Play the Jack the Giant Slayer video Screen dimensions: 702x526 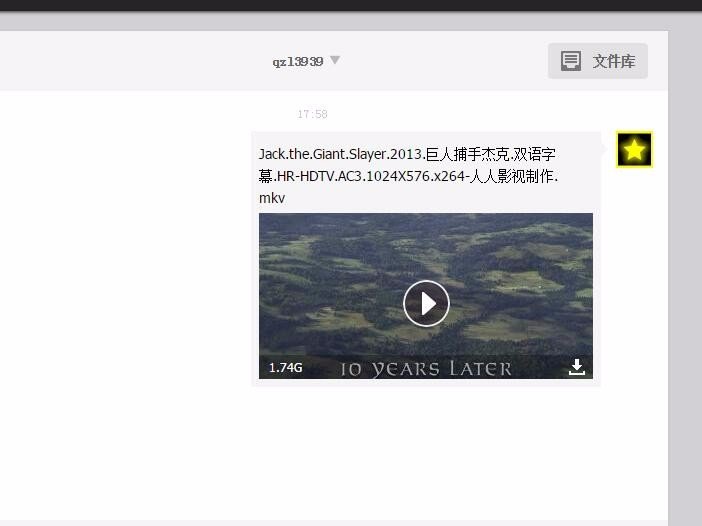[426, 304]
